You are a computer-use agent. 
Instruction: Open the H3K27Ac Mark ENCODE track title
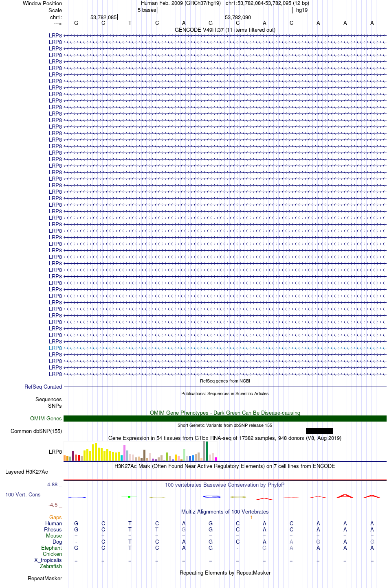click(225, 466)
